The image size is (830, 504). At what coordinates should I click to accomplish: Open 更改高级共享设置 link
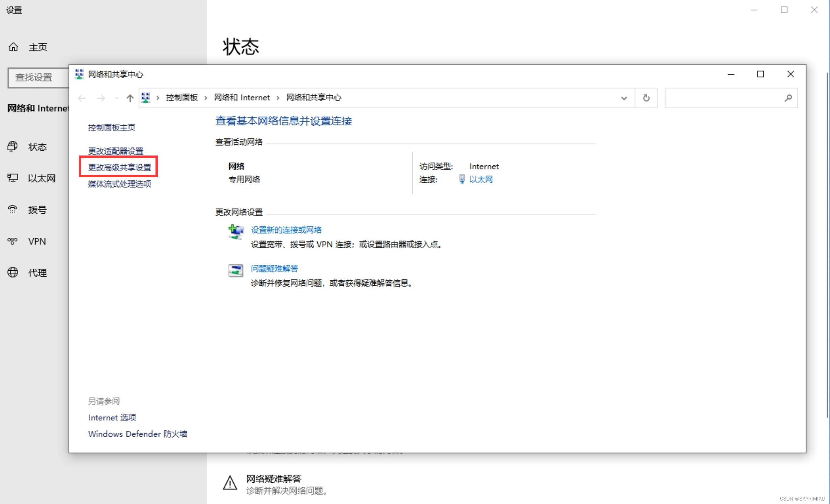click(119, 167)
